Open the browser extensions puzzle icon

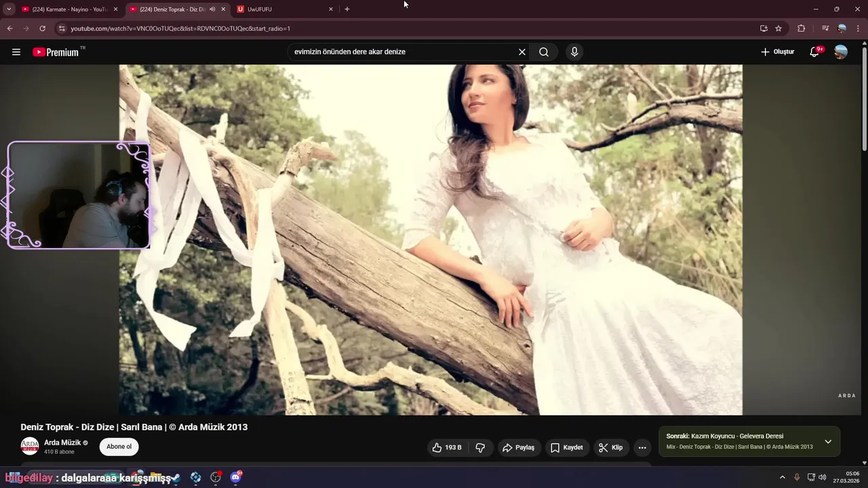point(802,28)
